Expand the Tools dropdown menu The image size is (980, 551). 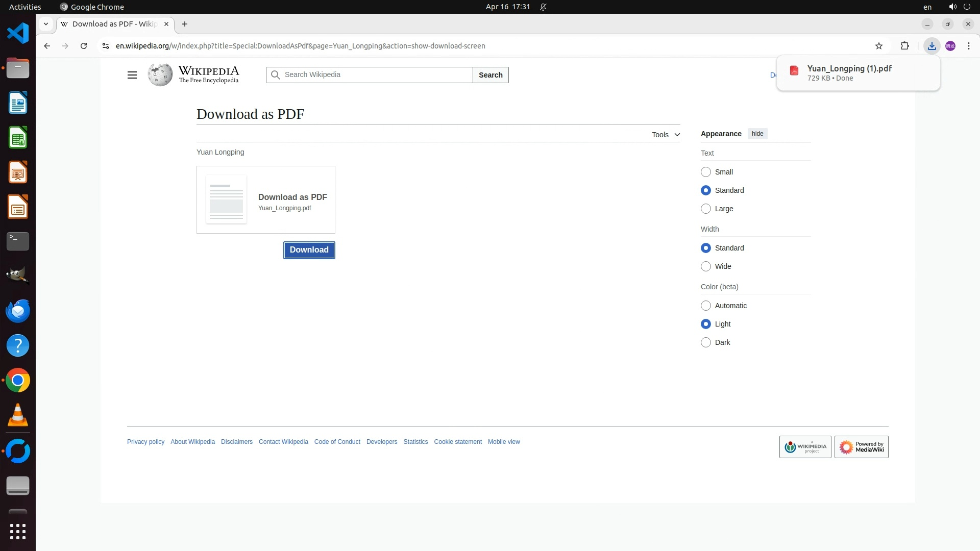665,135
